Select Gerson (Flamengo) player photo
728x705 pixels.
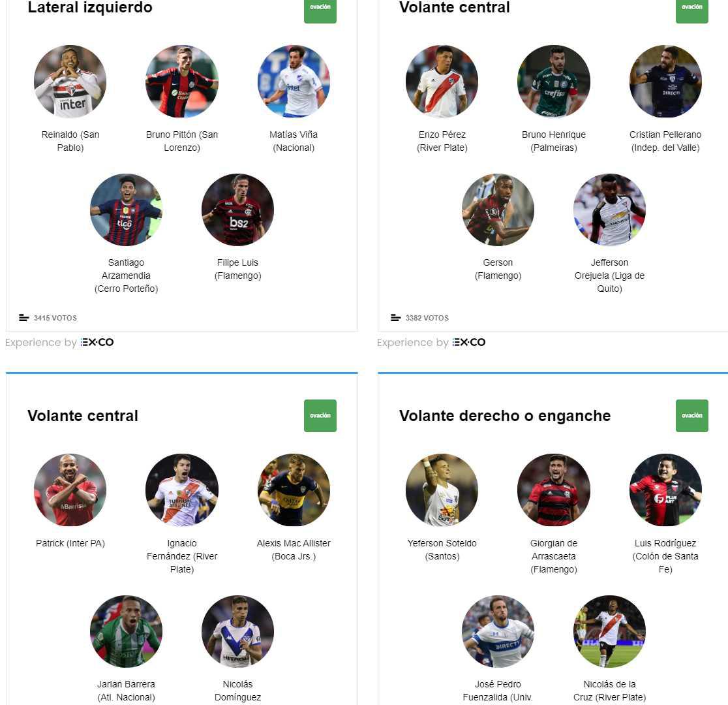(498, 210)
